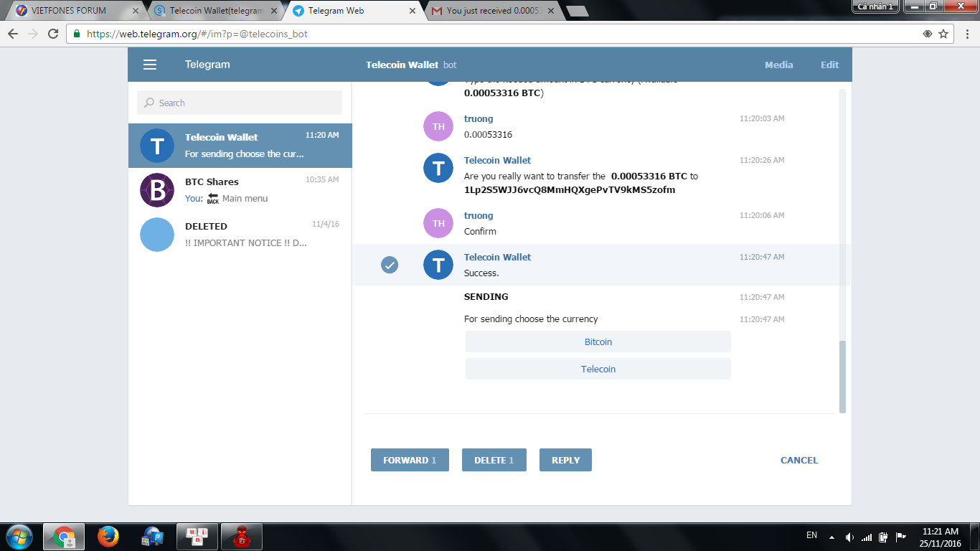Bookmark this page with the star icon
980x551 pixels.
click(x=943, y=34)
